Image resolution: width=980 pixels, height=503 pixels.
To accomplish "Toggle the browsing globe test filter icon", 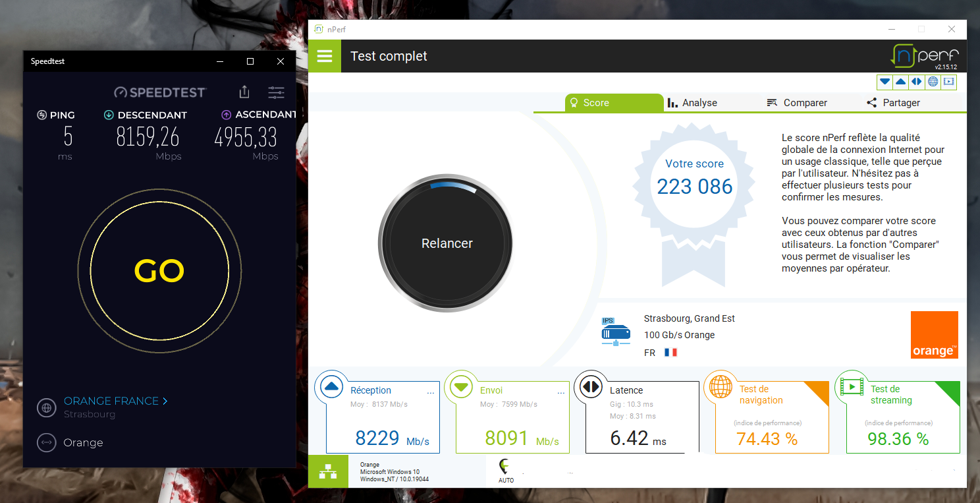I will point(933,82).
